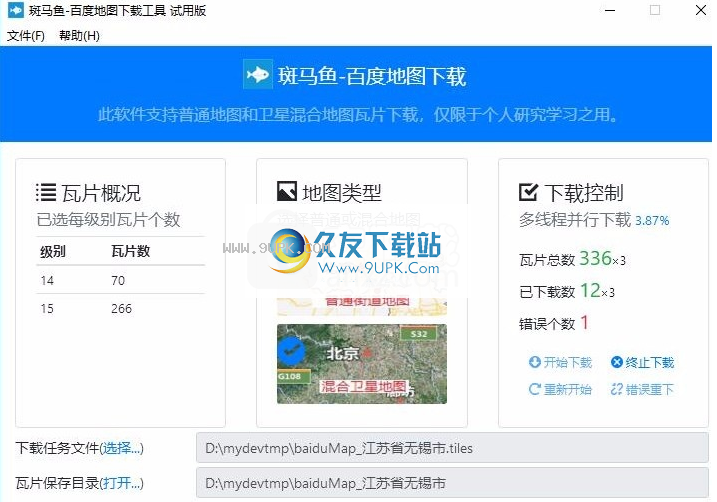Click level 15 row cell
Screen dimensions: 717x502
47,309
